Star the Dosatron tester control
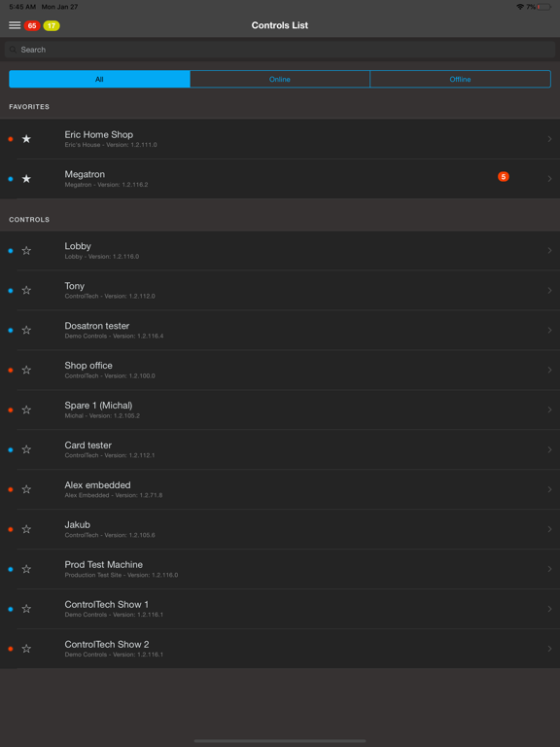The width and height of the screenshot is (560, 747). point(26,330)
